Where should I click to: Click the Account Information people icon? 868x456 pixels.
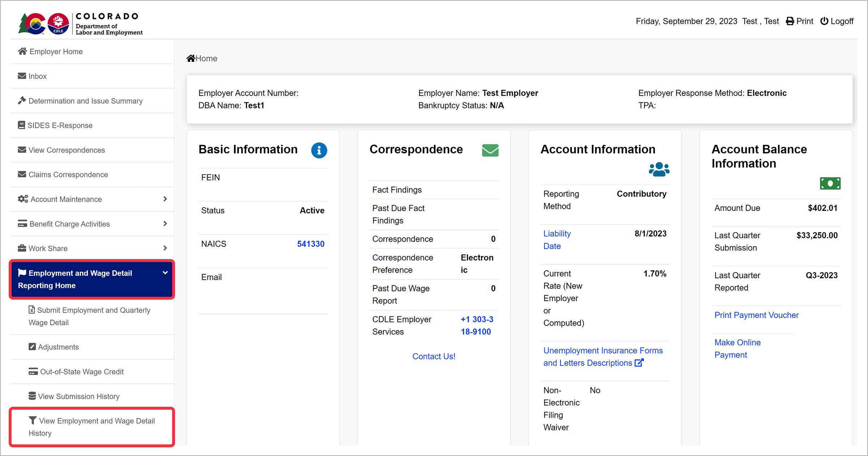pos(659,169)
